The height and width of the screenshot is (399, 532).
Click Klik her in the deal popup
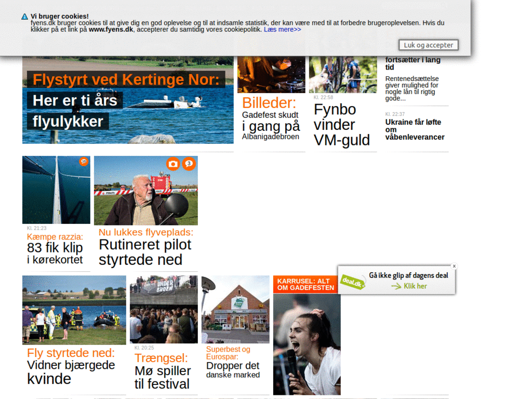click(415, 286)
